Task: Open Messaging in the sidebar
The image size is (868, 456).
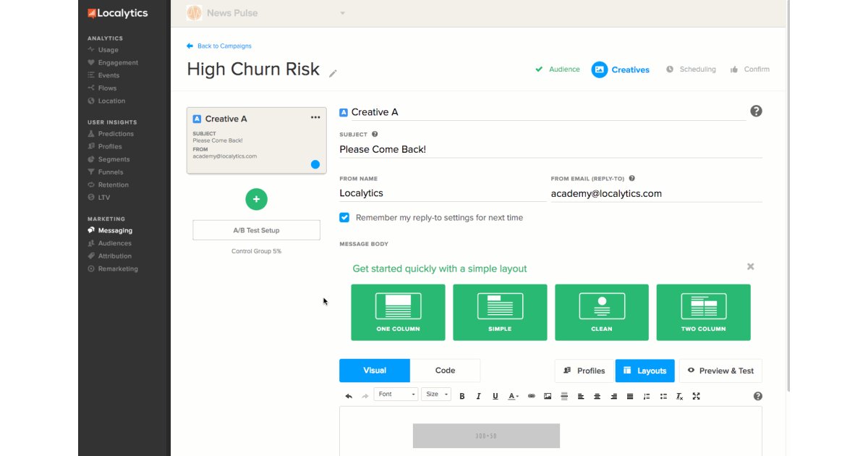Action: coord(115,230)
